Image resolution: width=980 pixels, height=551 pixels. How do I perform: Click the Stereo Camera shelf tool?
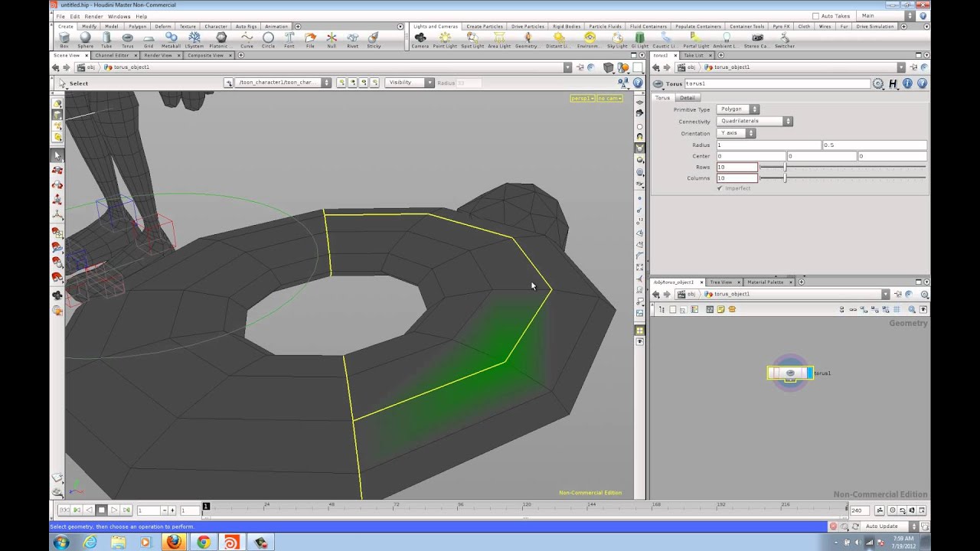coord(756,39)
